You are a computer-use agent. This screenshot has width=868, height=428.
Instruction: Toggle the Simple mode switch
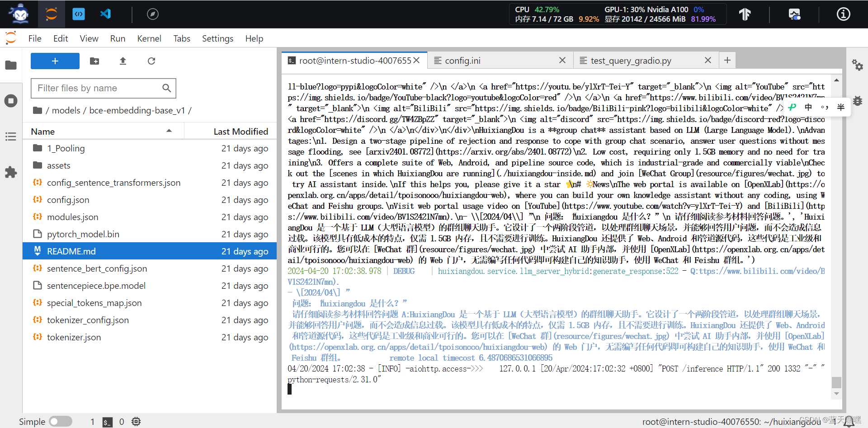tap(61, 422)
